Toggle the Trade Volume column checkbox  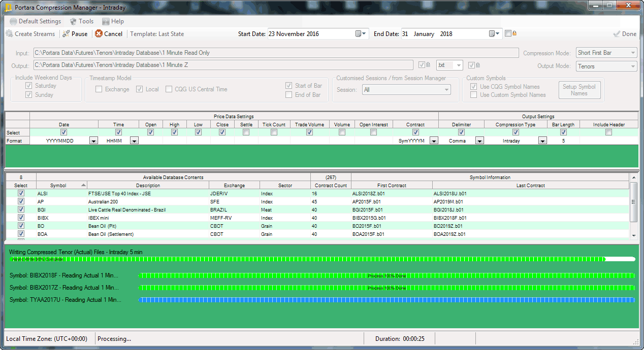[x=309, y=132]
